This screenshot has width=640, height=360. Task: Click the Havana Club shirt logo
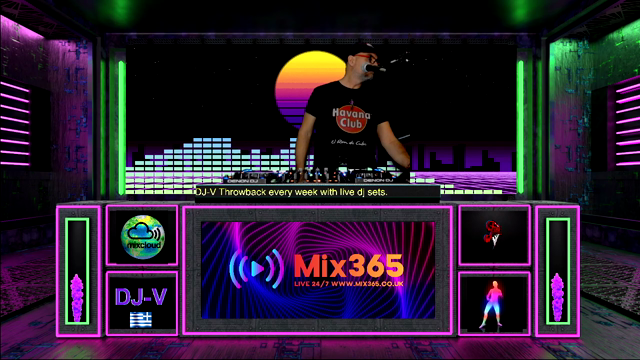click(x=351, y=118)
